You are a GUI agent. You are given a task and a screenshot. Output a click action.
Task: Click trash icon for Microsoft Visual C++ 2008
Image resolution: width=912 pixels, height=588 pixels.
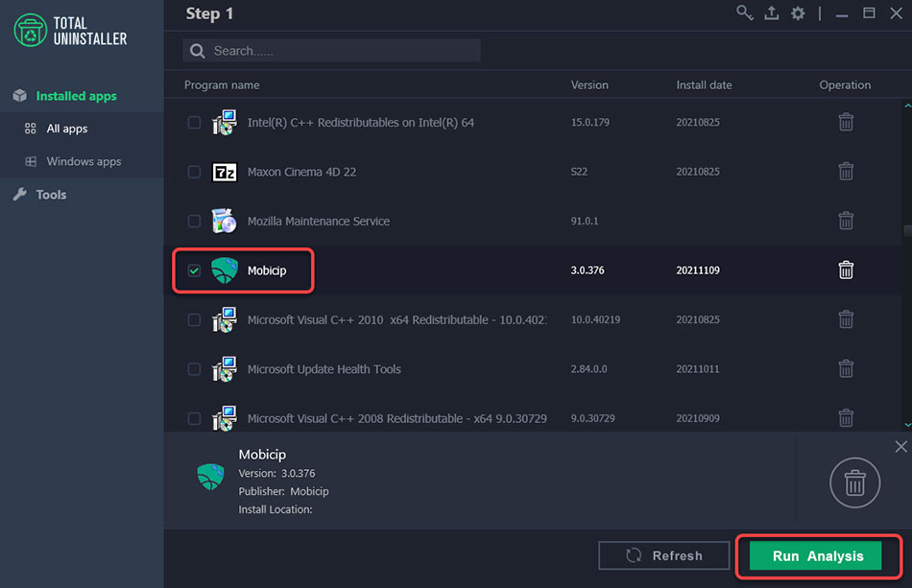click(x=846, y=418)
